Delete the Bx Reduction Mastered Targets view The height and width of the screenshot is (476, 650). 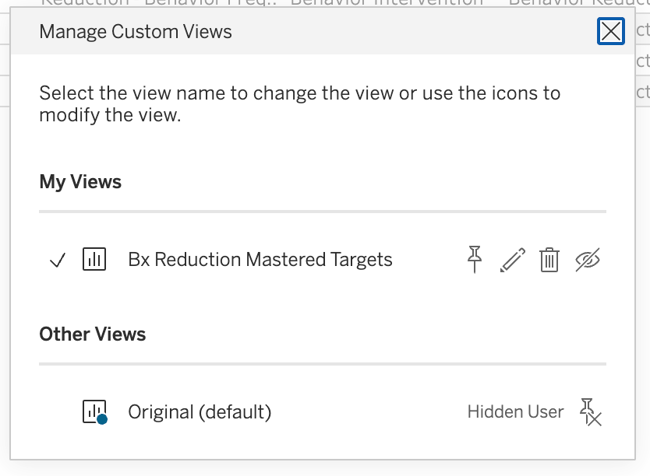click(549, 260)
